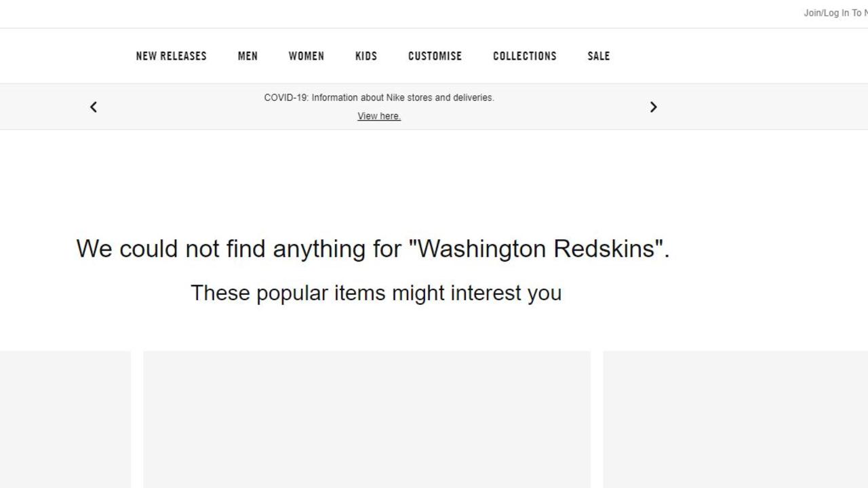
Task: Open the Collections menu
Action: click(x=525, y=56)
